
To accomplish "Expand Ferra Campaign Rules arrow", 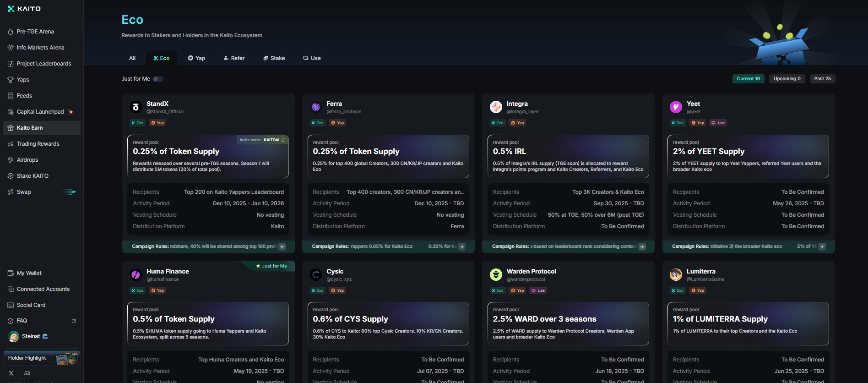I will pos(462,246).
